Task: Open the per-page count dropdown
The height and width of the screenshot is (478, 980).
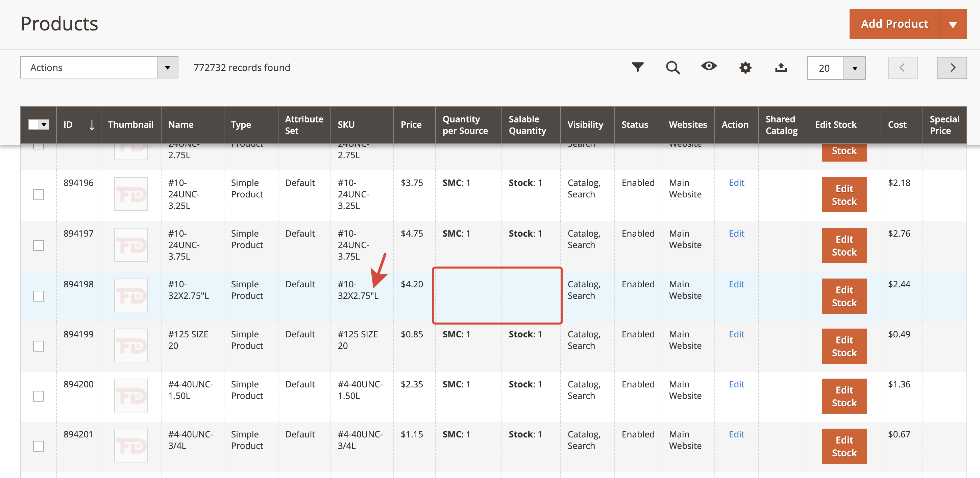Action: pos(854,68)
